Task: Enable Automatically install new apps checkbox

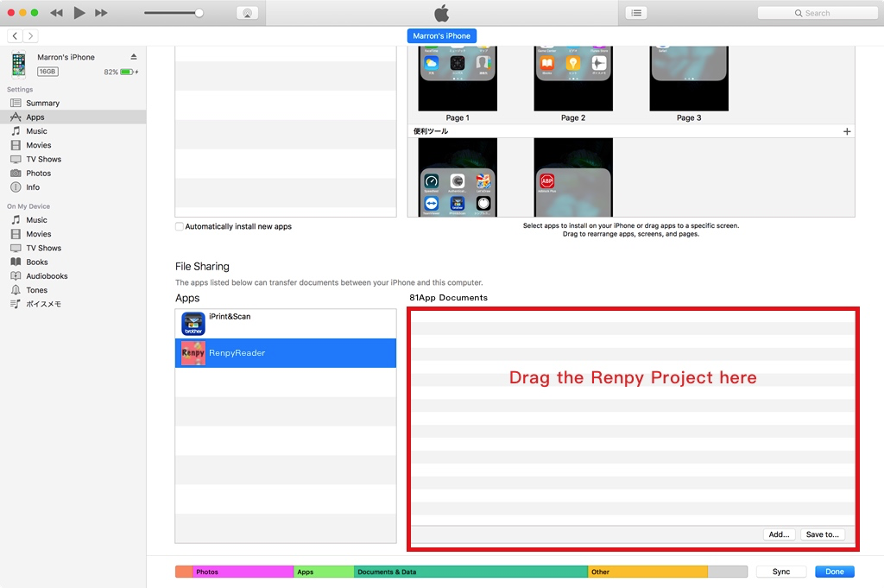Action: coord(180,226)
